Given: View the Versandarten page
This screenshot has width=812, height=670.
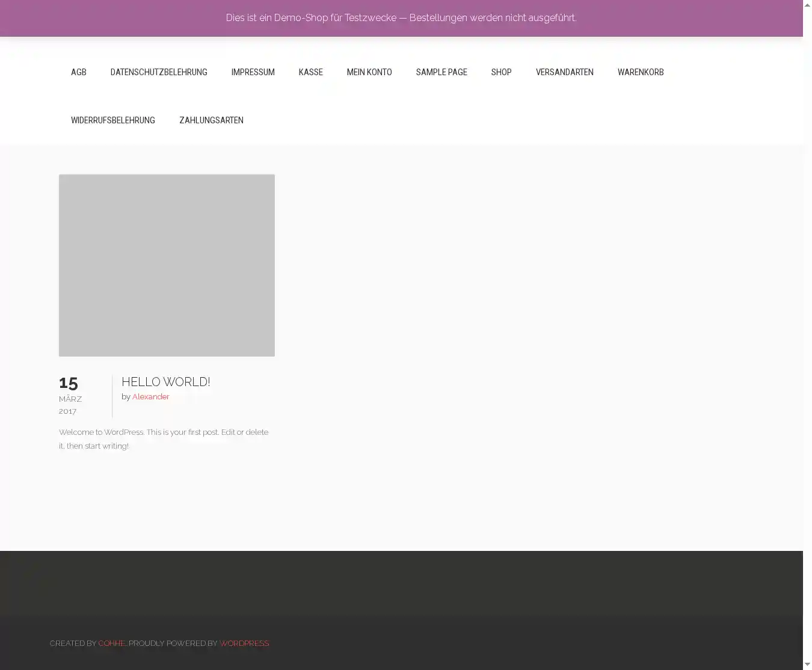Looking at the screenshot, I should point(564,72).
